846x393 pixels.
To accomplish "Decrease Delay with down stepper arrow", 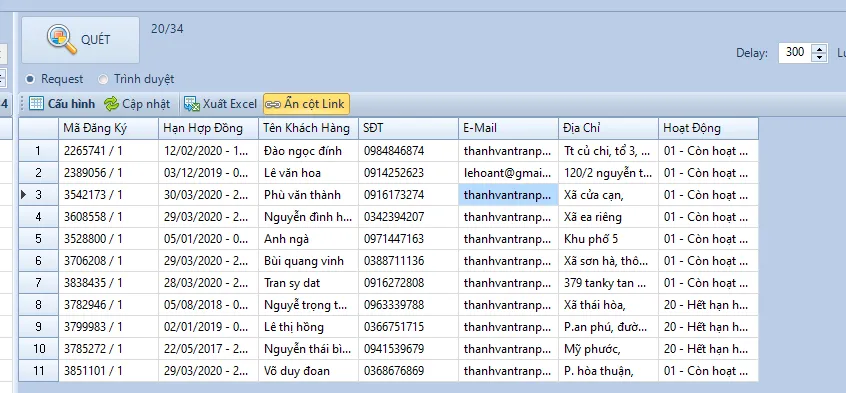I will pyautogui.click(x=820, y=57).
